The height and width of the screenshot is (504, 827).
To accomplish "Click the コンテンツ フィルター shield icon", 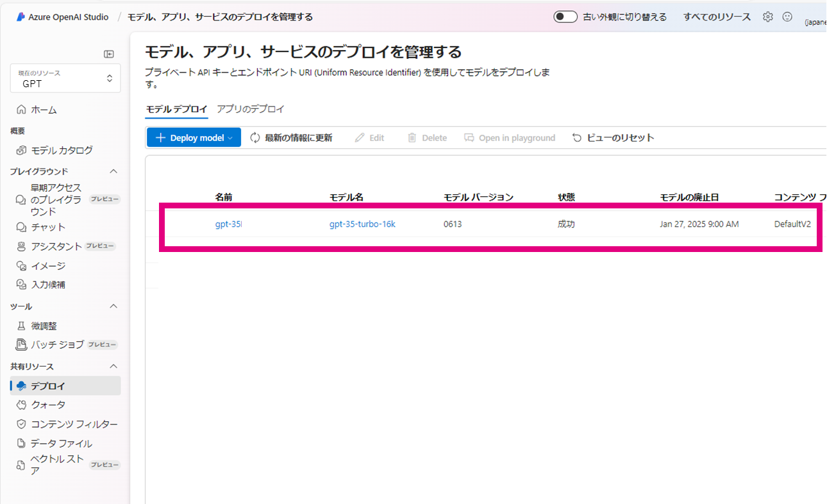I will 21,424.
